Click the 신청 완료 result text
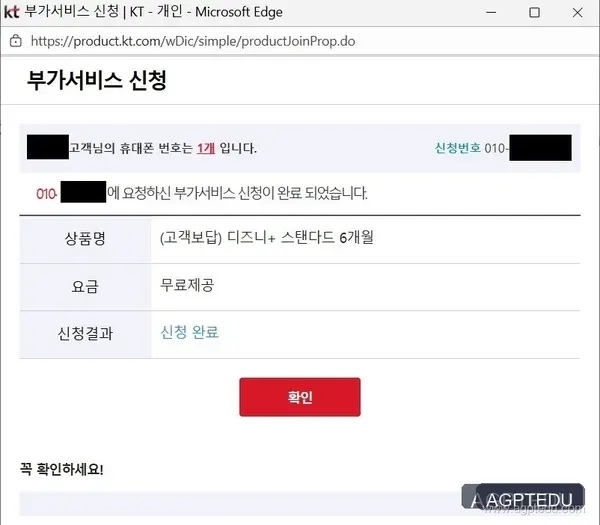This screenshot has width=600, height=525. (189, 332)
